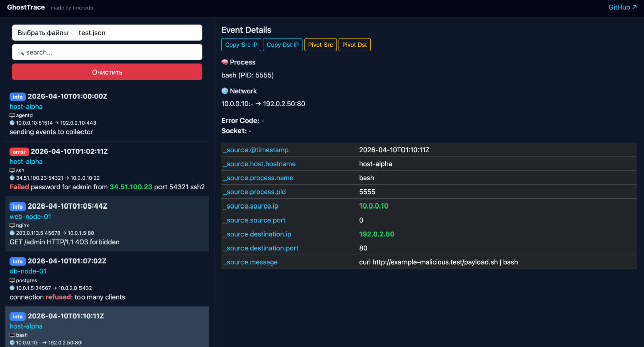644x347 pixels.
Task: Click the test.json file name
Action: pyautogui.click(x=92, y=33)
